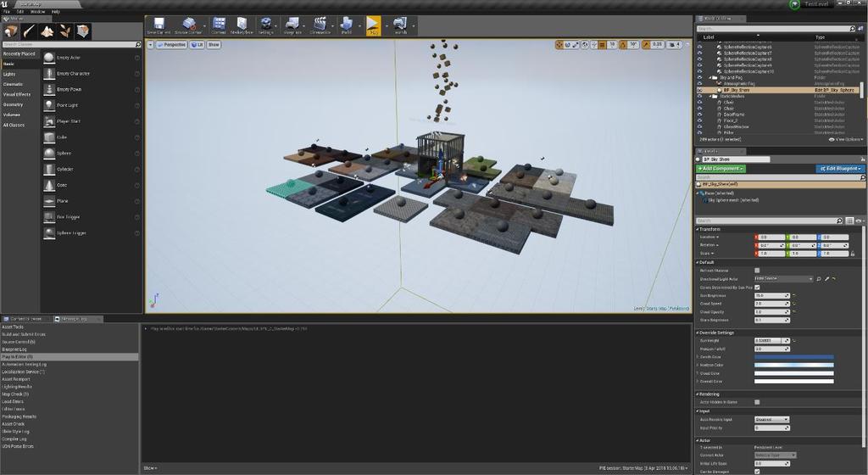Click the Build toolbar icon
The width and height of the screenshot is (868, 475).
(347, 24)
